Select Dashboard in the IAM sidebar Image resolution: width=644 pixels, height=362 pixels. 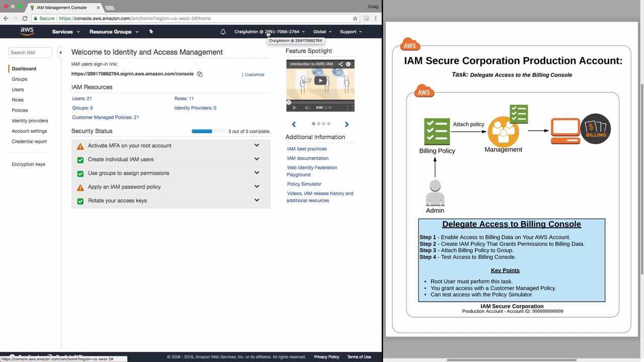pyautogui.click(x=24, y=69)
